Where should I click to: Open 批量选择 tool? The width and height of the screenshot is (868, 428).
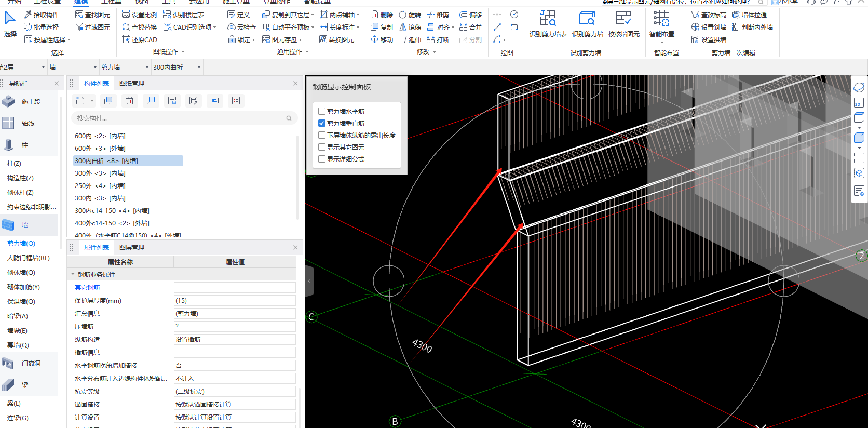tap(42, 27)
